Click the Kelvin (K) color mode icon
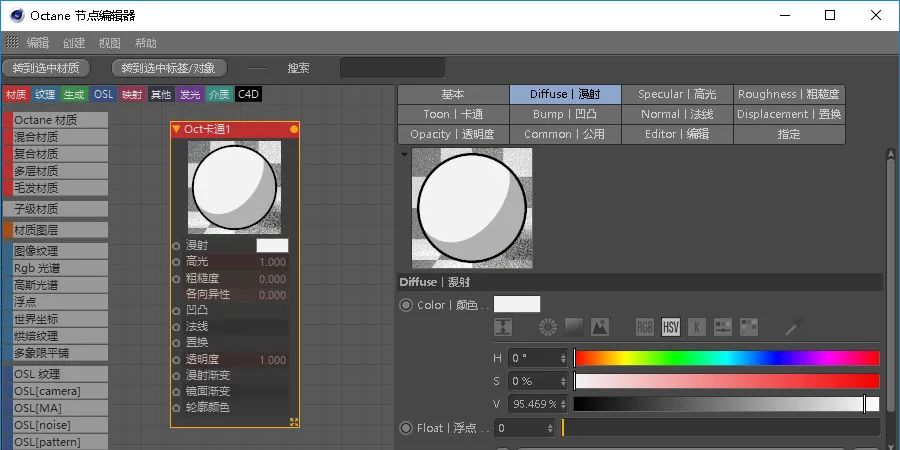Screen dimensions: 900x450 (x=696, y=327)
